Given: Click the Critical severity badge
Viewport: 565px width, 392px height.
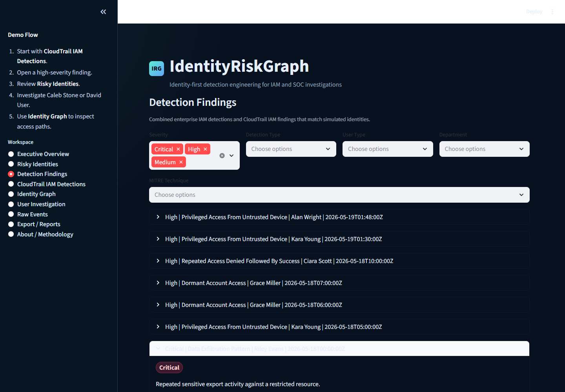Looking at the screenshot, I should point(169,367).
